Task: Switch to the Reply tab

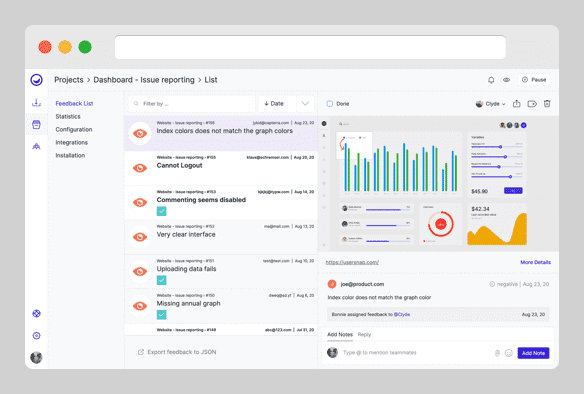Action: (364, 334)
